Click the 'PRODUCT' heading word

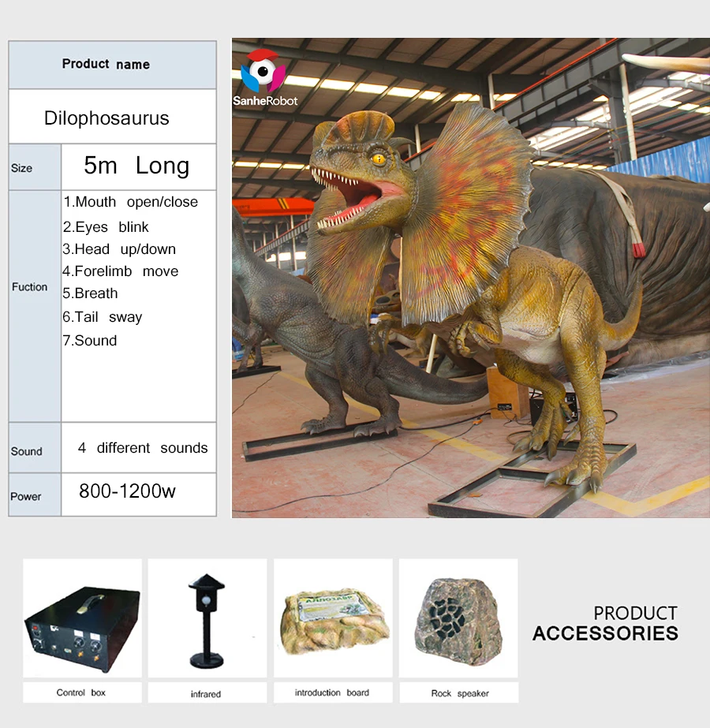(x=636, y=614)
